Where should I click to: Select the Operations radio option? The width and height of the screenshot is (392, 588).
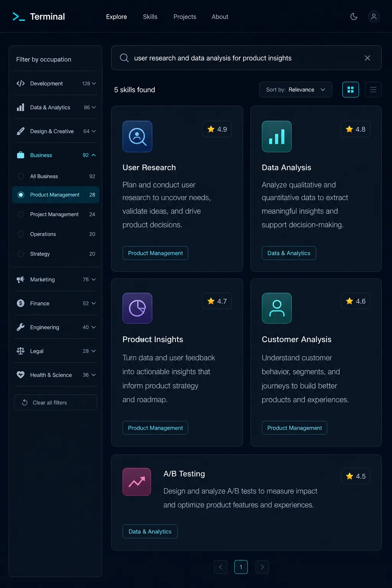tap(21, 234)
